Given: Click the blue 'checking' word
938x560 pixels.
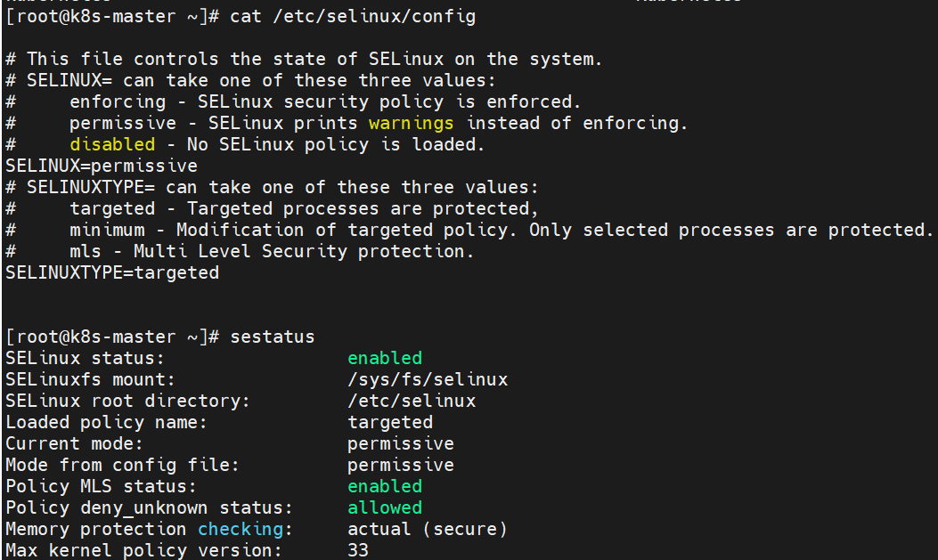Looking at the screenshot, I should (x=241, y=529).
